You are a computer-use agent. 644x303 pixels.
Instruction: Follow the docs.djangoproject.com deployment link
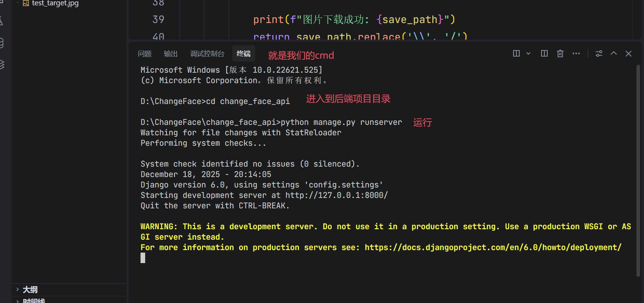click(x=493, y=248)
